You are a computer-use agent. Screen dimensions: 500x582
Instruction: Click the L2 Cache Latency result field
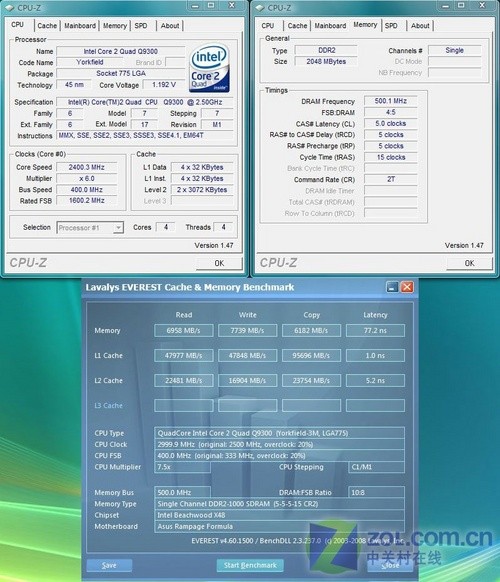point(375,380)
